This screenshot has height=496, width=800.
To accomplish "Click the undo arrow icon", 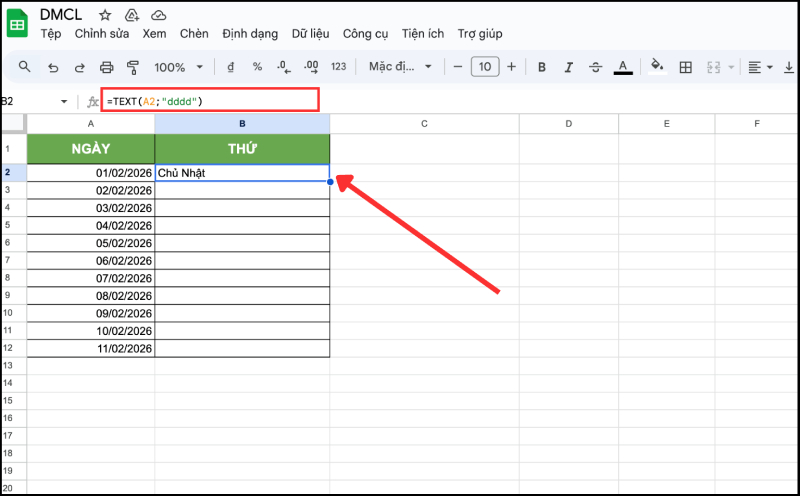I will coord(53,67).
